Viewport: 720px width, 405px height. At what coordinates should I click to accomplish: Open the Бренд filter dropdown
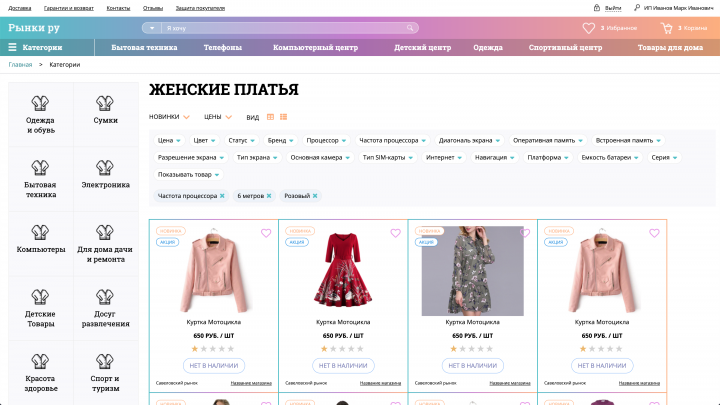pyautogui.click(x=281, y=141)
